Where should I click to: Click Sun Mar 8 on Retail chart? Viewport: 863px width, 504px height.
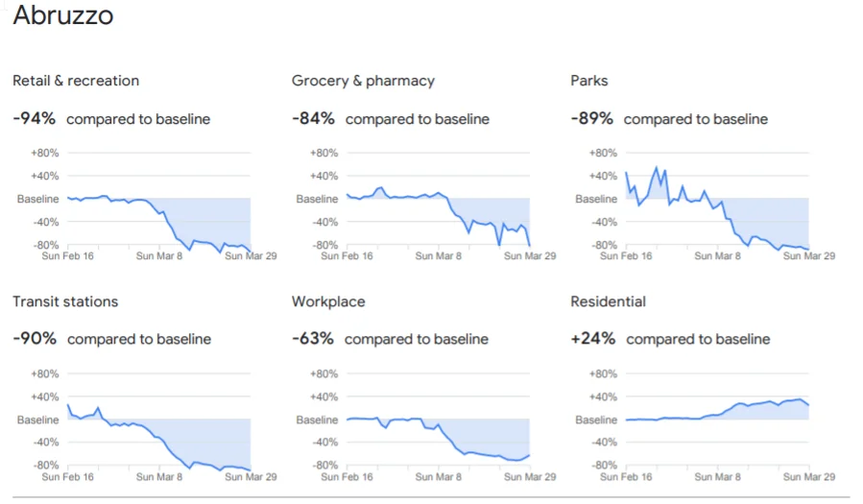point(159,256)
